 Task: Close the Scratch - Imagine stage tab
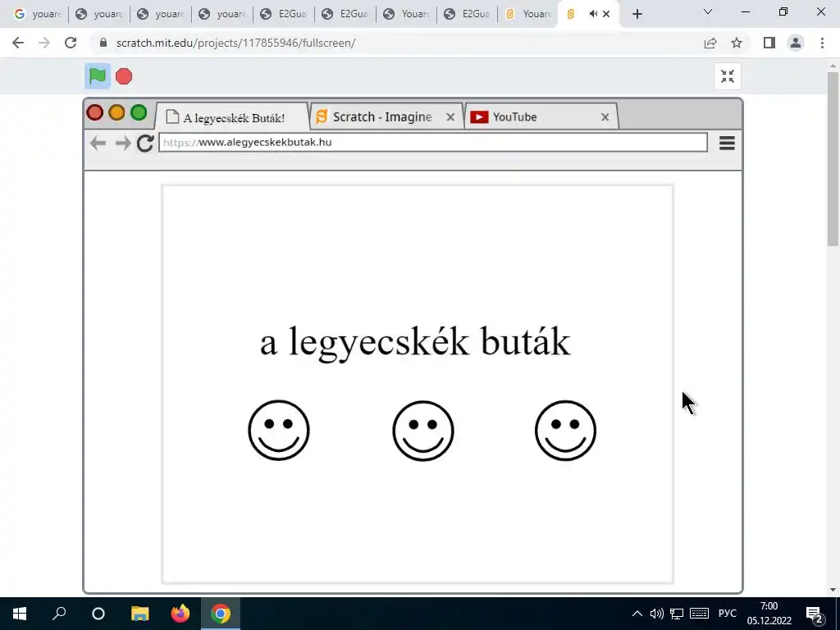[x=450, y=116]
